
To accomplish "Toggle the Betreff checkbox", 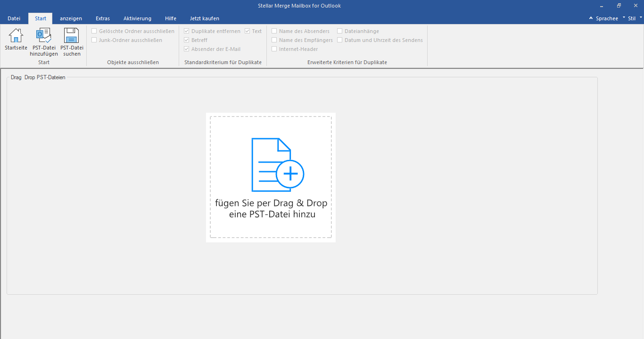I will pyautogui.click(x=187, y=40).
